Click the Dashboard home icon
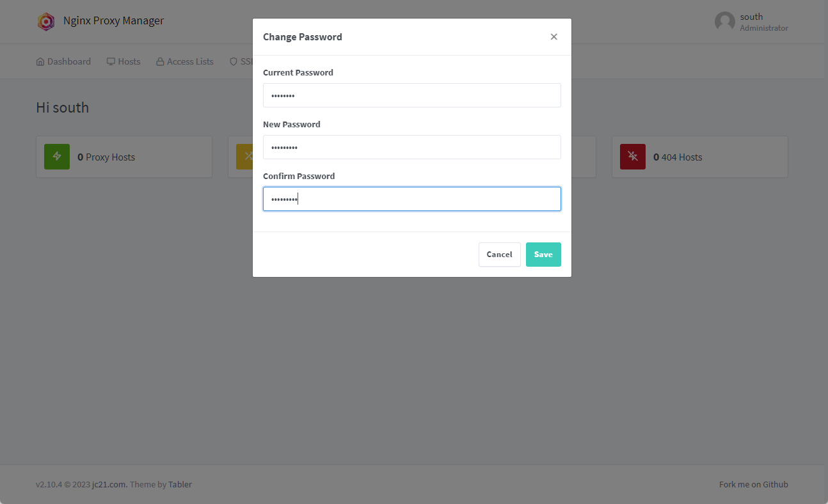 click(40, 62)
